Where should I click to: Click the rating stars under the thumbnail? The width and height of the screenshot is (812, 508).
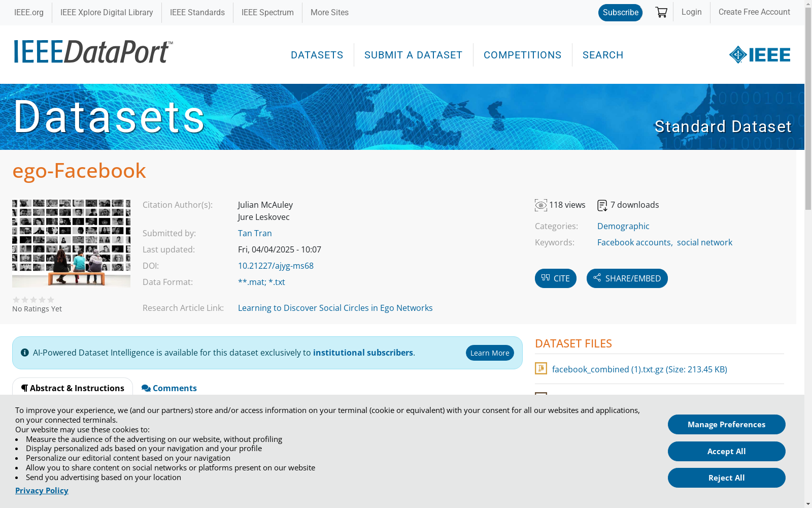[33, 300]
